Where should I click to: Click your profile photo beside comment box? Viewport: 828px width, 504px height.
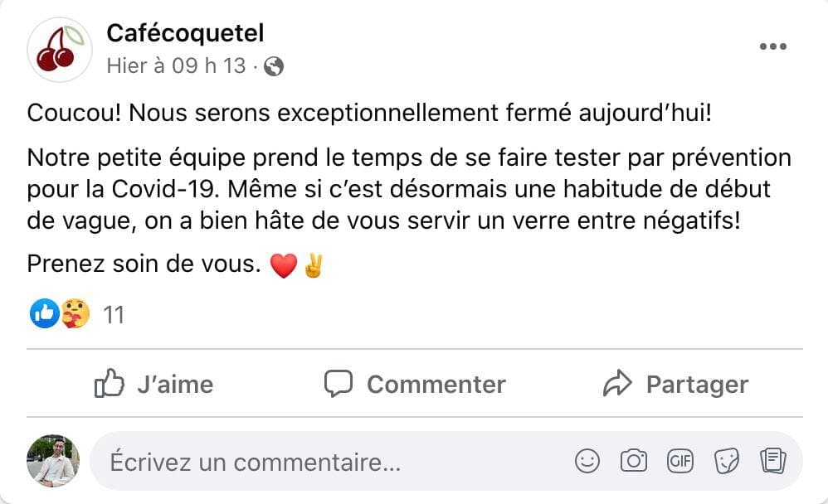coord(54,461)
